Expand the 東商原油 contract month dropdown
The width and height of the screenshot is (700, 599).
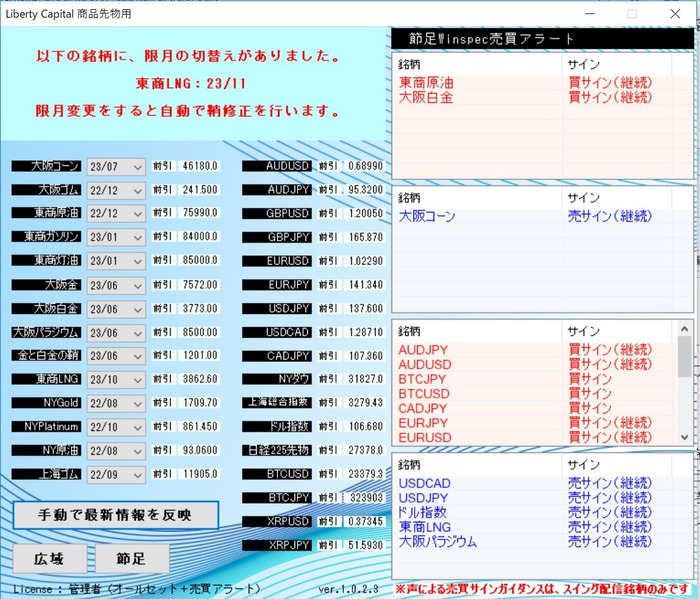[116, 213]
